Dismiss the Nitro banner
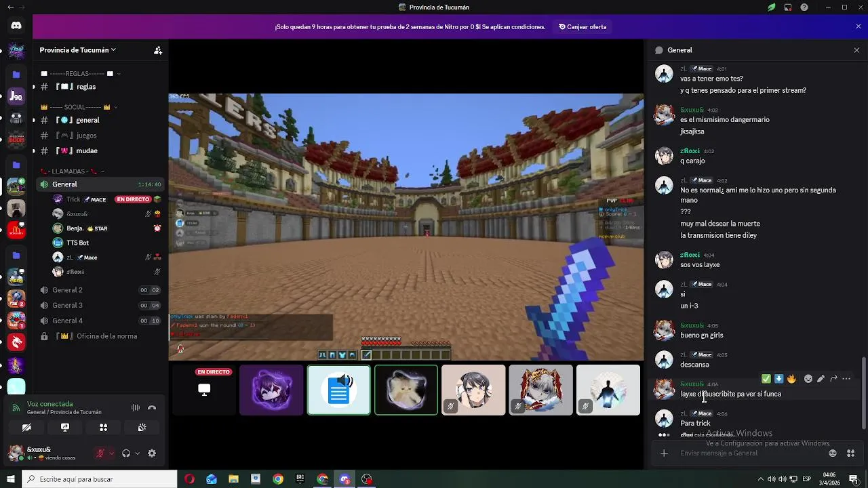The height and width of the screenshot is (488, 868). point(859,26)
